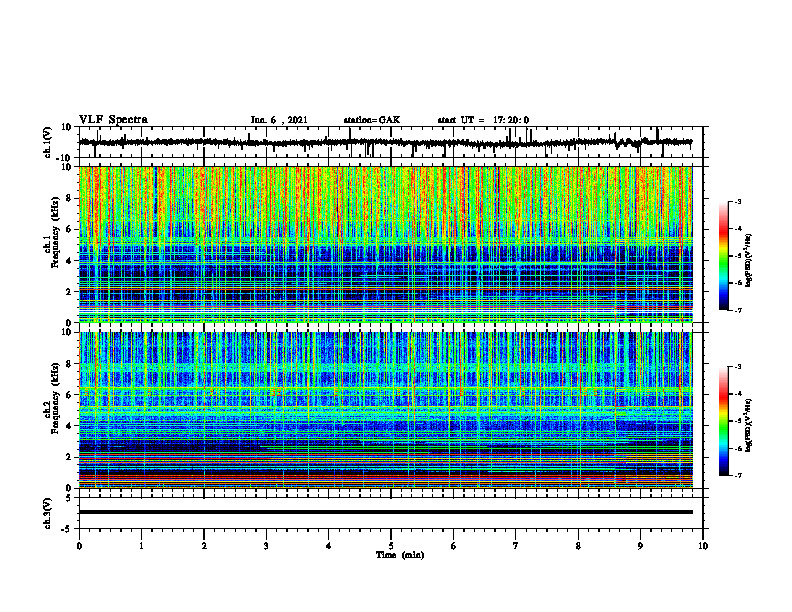Click the "8" kHz tick on ch.1 spectrogram

(x=70, y=198)
